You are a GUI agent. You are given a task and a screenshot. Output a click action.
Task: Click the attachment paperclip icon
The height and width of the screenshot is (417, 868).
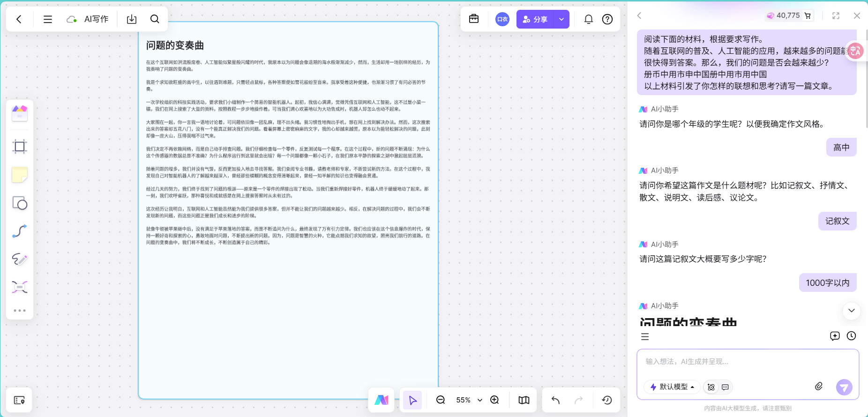(818, 386)
